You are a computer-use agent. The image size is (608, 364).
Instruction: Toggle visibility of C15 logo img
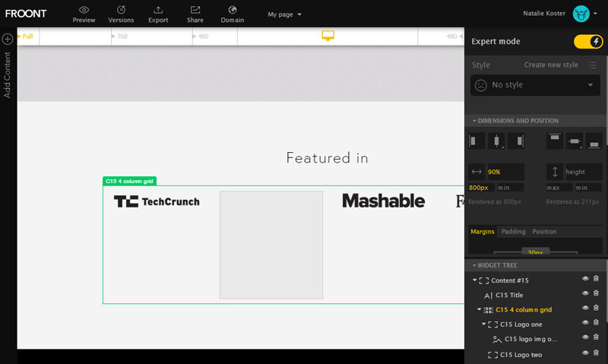585,337
